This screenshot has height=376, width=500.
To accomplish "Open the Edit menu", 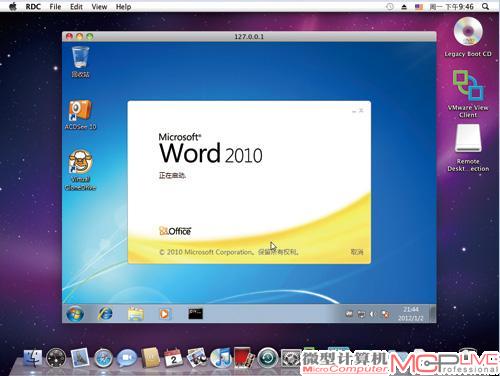I will (x=76, y=7).
